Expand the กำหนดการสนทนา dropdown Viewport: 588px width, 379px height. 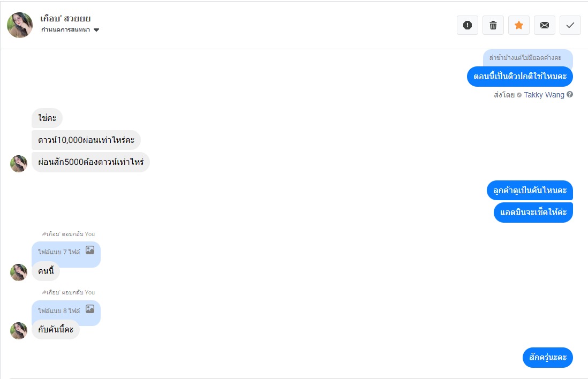[x=96, y=30]
